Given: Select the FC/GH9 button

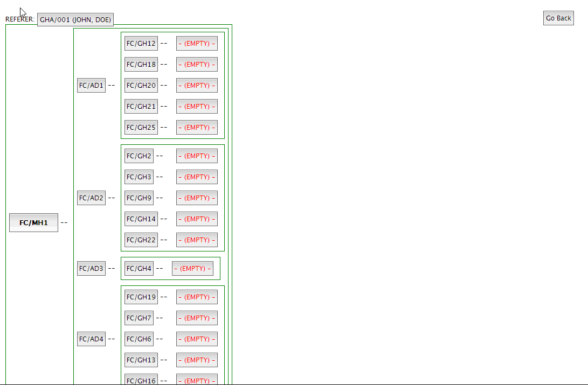Looking at the screenshot, I should (x=139, y=198).
